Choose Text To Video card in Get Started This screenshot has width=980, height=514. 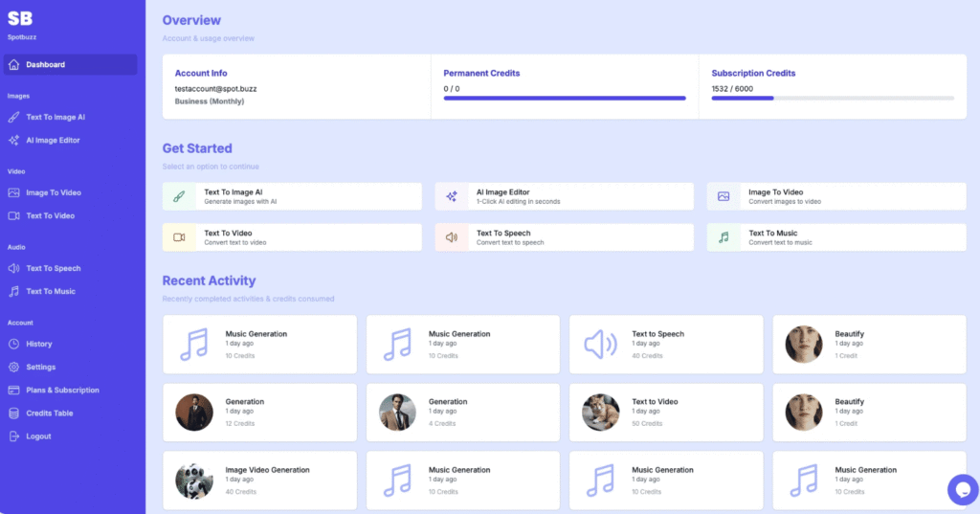coord(292,237)
